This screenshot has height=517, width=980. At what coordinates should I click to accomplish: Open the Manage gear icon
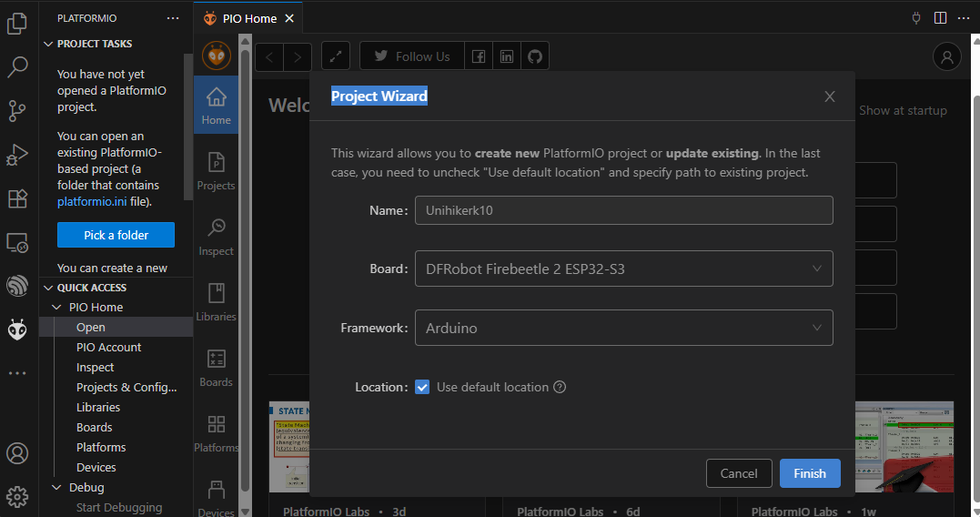click(x=17, y=497)
